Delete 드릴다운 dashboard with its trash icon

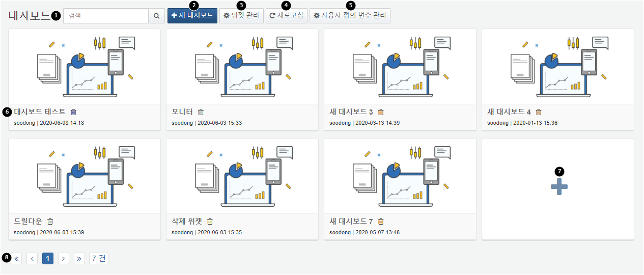coord(50,222)
